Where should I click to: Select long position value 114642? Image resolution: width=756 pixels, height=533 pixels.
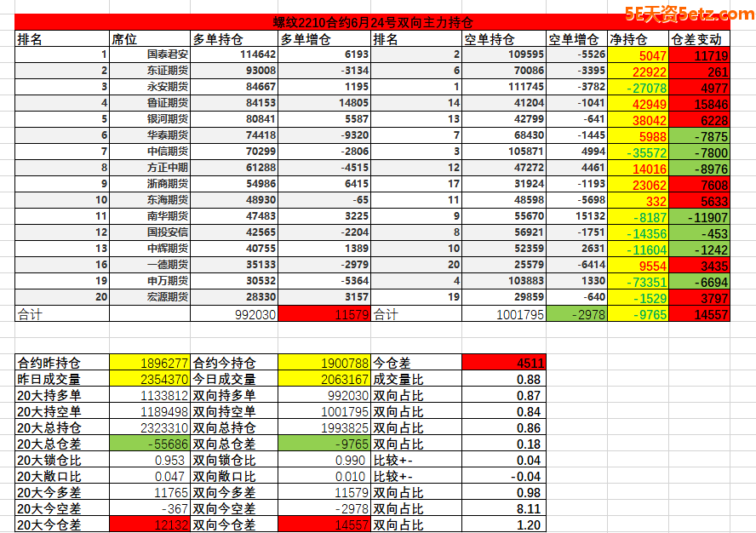click(234, 54)
